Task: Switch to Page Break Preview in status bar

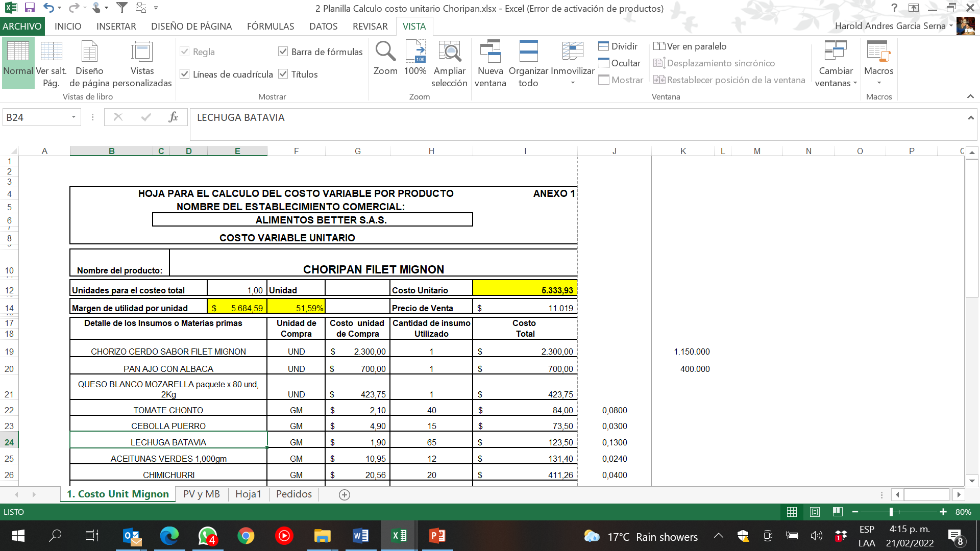Action: point(838,512)
